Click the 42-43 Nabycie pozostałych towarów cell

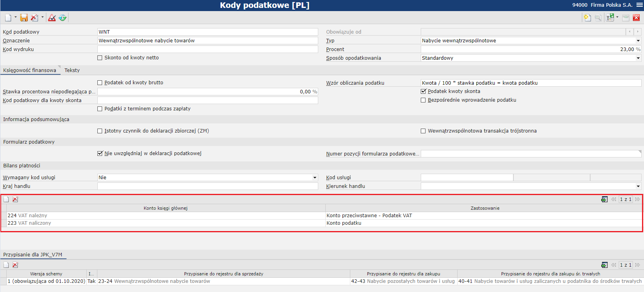tap(403, 281)
